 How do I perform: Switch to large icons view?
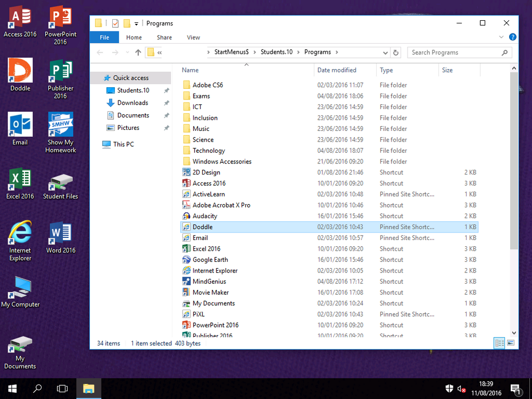pyautogui.click(x=511, y=343)
